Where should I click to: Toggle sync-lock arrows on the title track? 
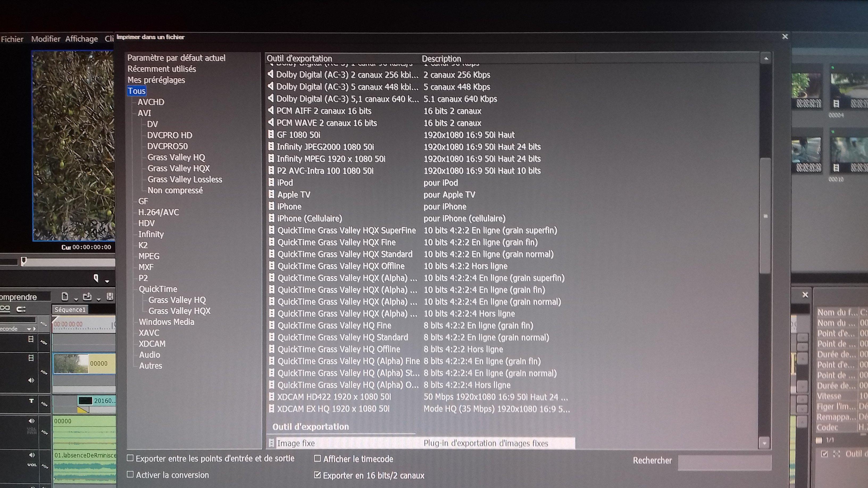click(x=44, y=404)
